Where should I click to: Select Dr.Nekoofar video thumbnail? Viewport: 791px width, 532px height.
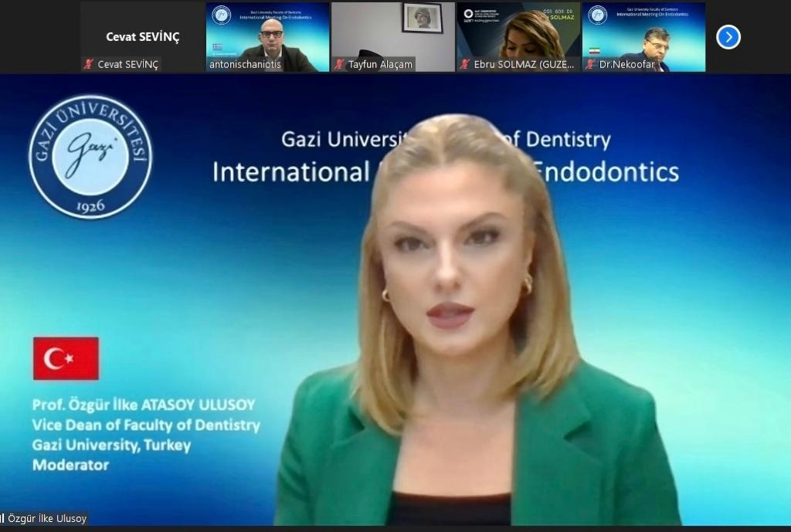click(x=643, y=37)
